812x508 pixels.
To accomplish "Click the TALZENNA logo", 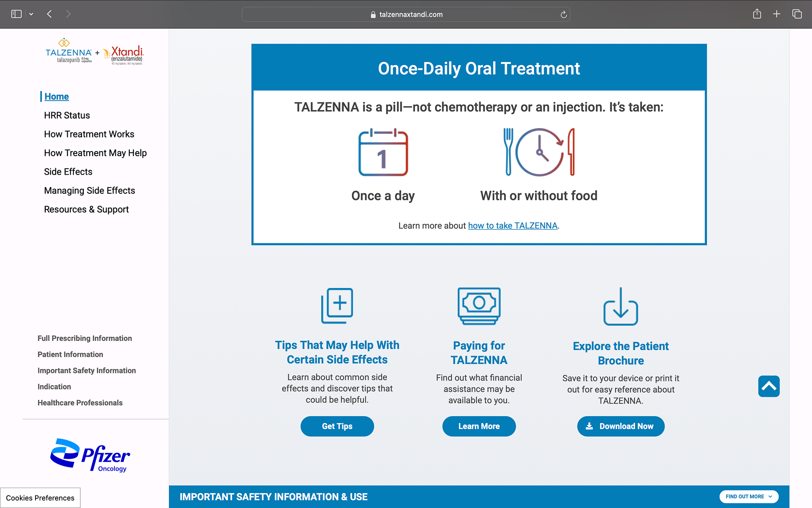I will pyautogui.click(x=69, y=51).
